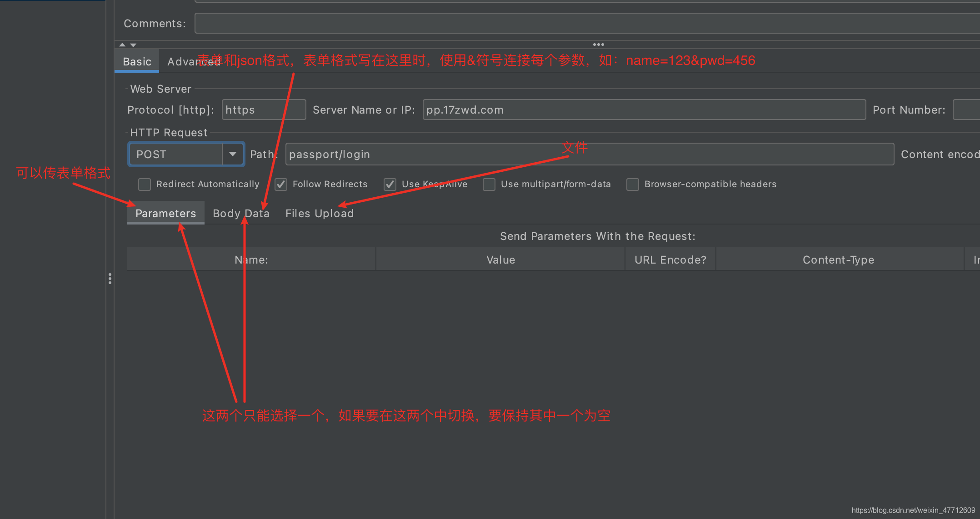Switch to Files Upload tab
Viewport: 980px width, 519px height.
(x=319, y=214)
